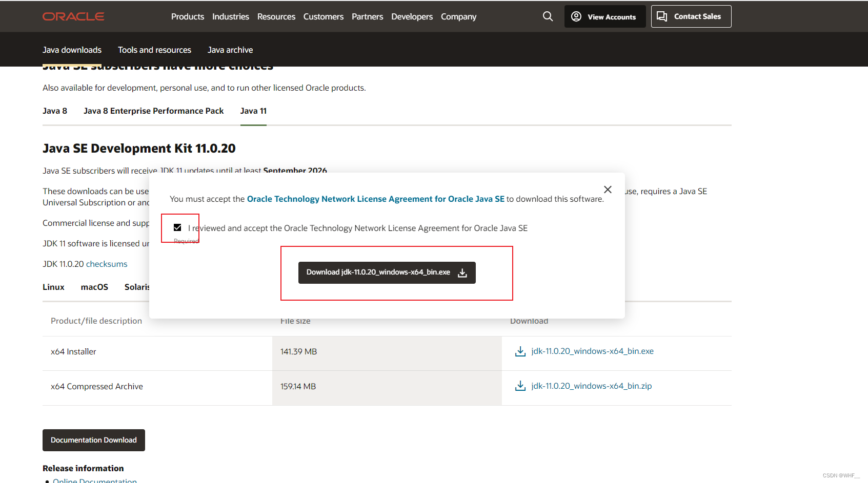The width and height of the screenshot is (868, 483).
Task: Click the View Accounts button
Action: [605, 16]
